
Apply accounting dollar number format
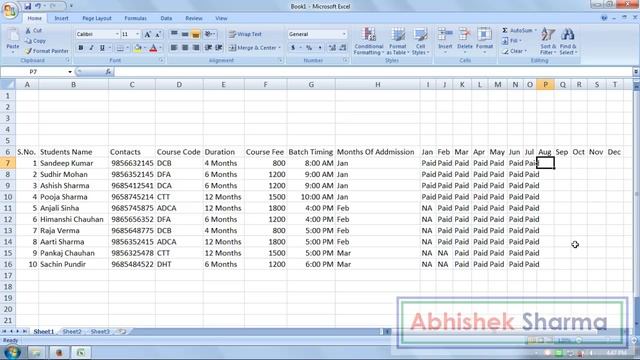(293, 48)
